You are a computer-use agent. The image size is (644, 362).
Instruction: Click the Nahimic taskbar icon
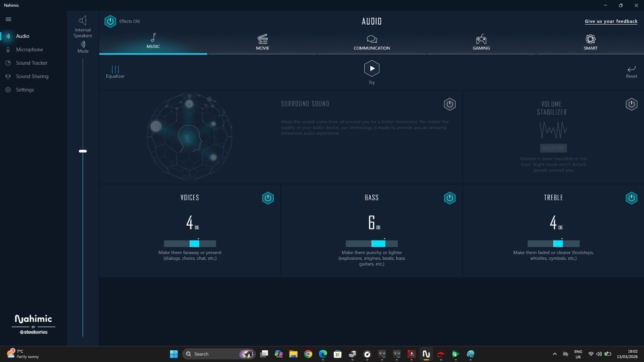pyautogui.click(x=426, y=354)
